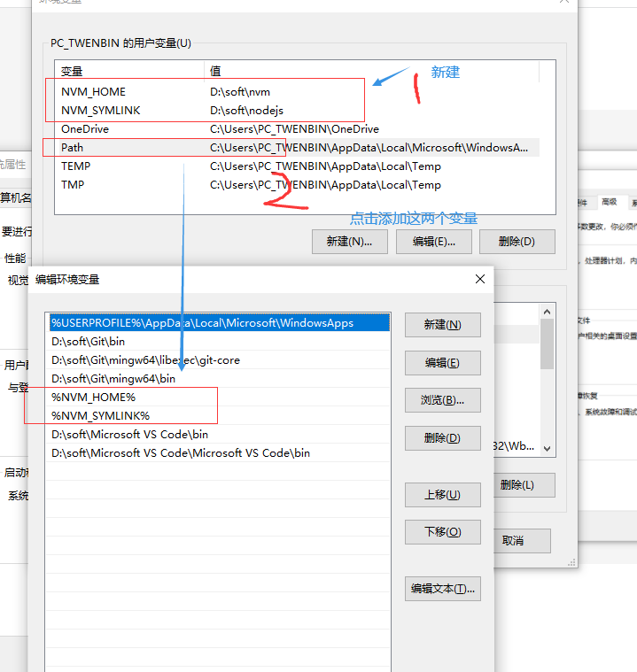The width and height of the screenshot is (637, 672).
Task: Select D:\soft\Microsoft VS Code\bin entry
Action: (218, 435)
